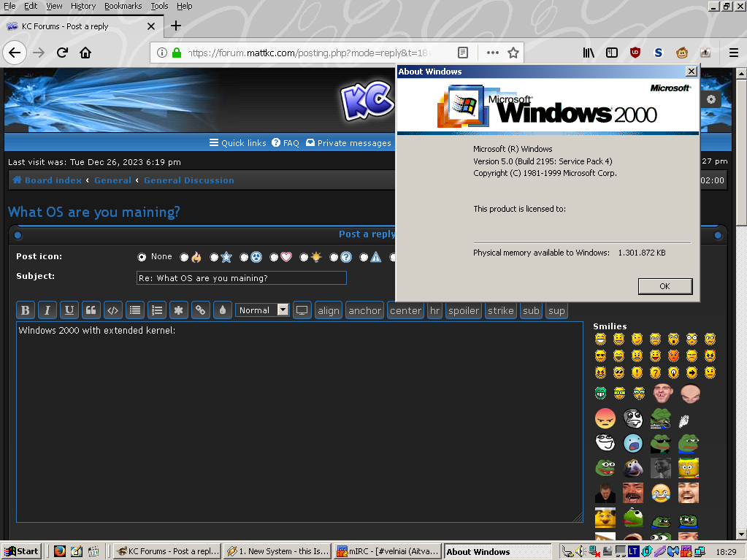Insert the strike BBCode tag

(501, 310)
